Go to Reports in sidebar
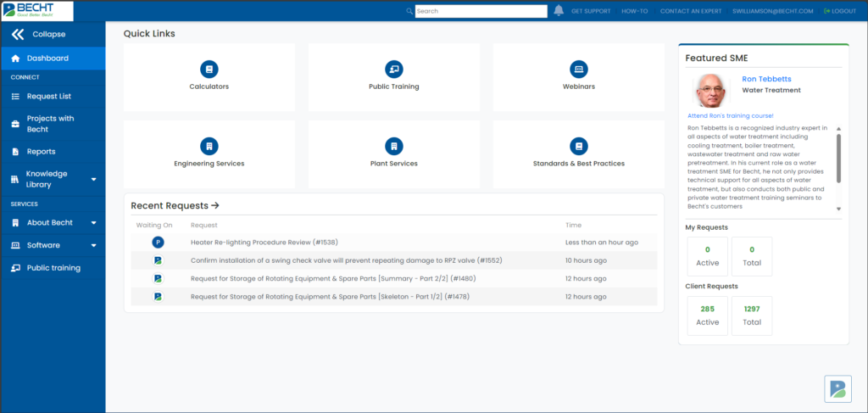The width and height of the screenshot is (868, 413). [x=41, y=152]
